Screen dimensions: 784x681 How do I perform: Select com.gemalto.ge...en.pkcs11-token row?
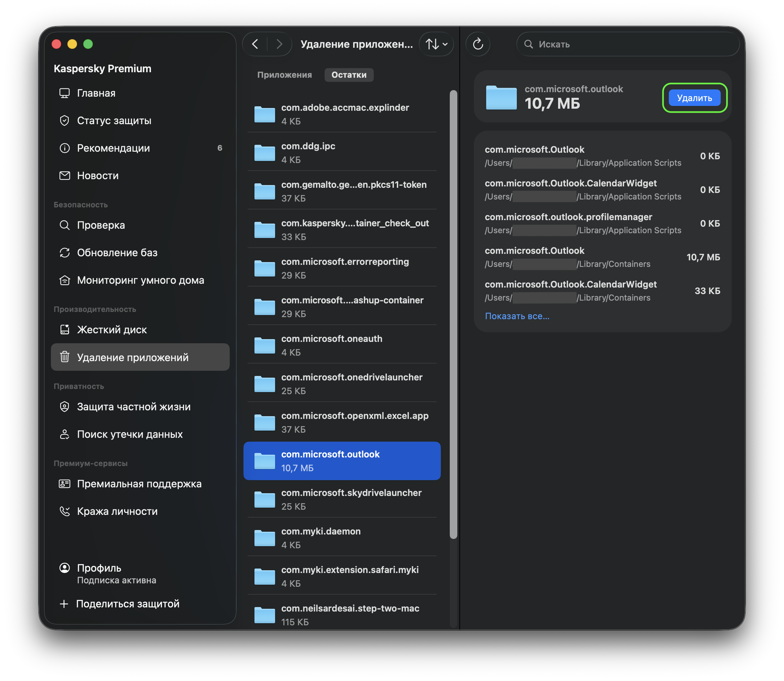point(342,191)
